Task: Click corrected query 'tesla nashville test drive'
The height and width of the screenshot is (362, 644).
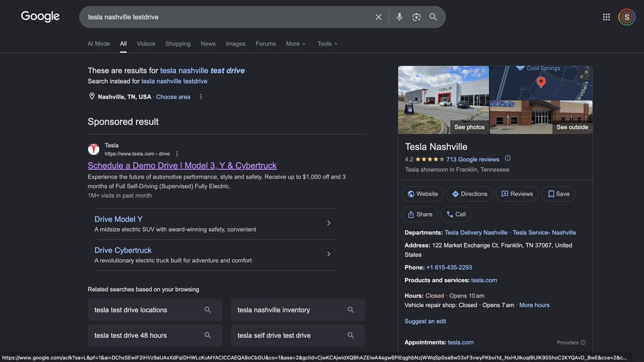Action: tap(202, 71)
